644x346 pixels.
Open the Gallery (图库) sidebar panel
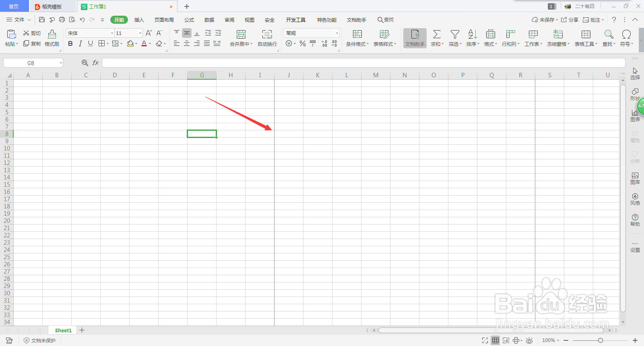point(635,178)
